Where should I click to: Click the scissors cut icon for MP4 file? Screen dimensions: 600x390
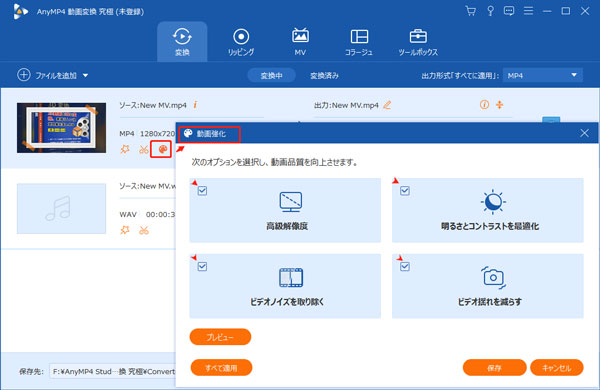[x=144, y=149]
